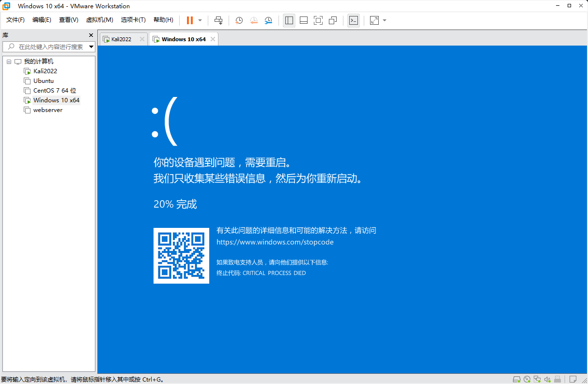This screenshot has height=384, width=588.
Task: Collapse the 我的计算机 tree node
Action: [x=9, y=62]
